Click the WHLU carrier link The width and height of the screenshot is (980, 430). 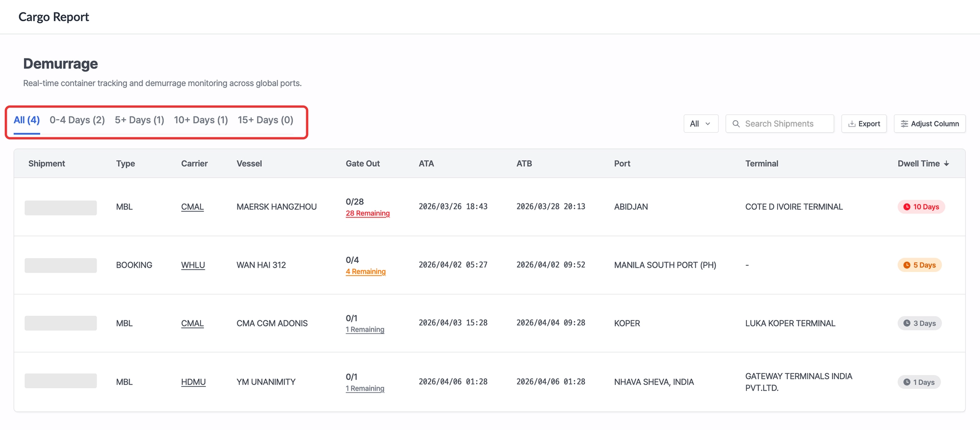[193, 265]
